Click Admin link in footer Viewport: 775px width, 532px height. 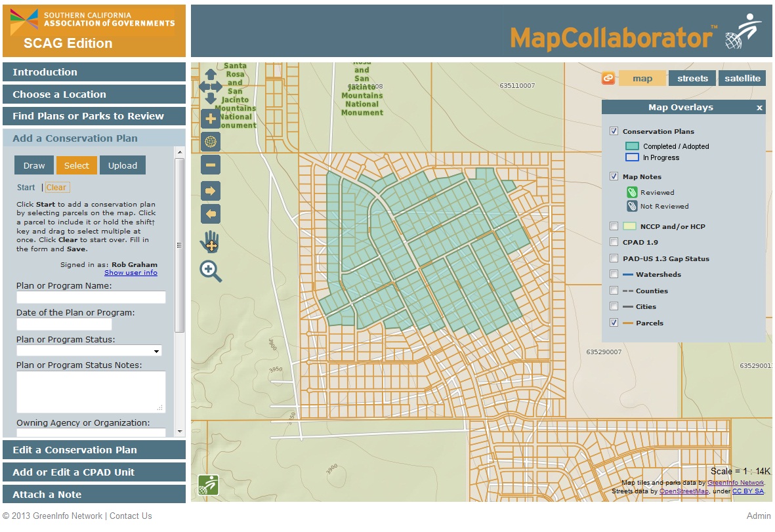tap(759, 516)
